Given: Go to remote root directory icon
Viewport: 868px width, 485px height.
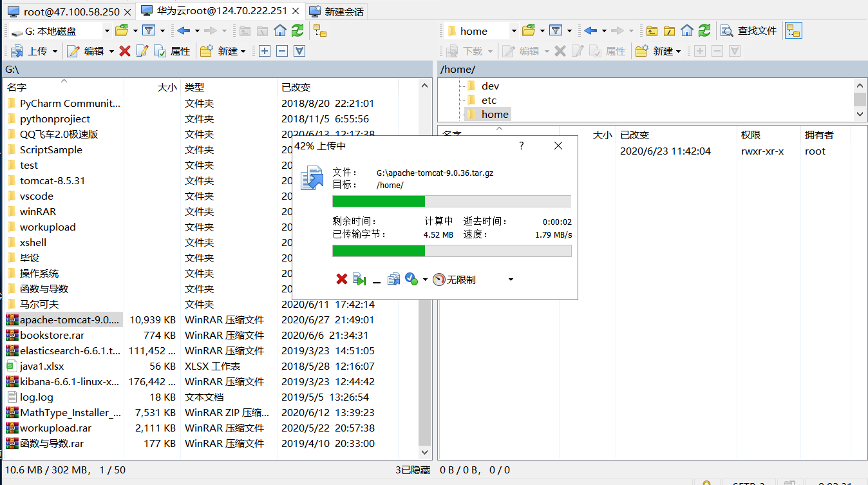Looking at the screenshot, I should tap(669, 30).
